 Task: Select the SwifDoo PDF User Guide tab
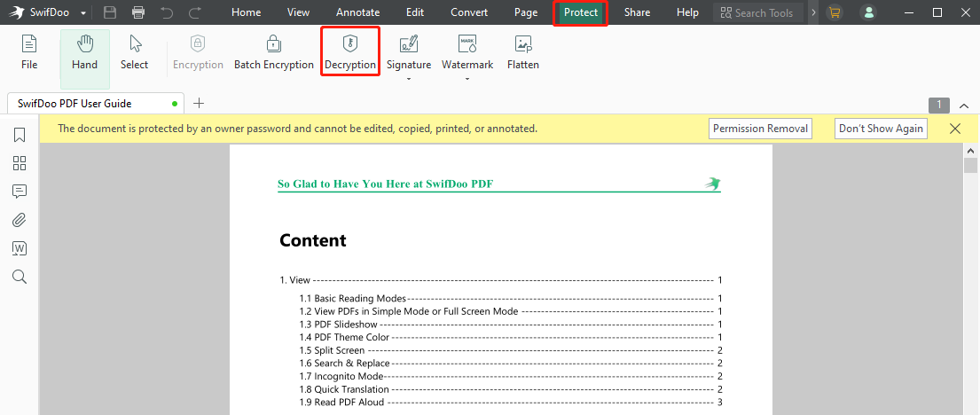coord(95,103)
